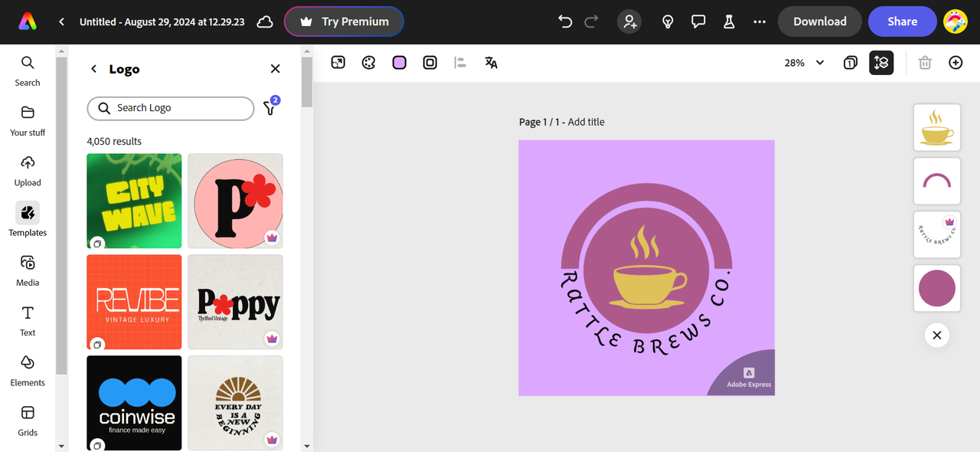The width and height of the screenshot is (980, 452).
Task: Click the translate icon in toolbar
Action: [x=491, y=63]
